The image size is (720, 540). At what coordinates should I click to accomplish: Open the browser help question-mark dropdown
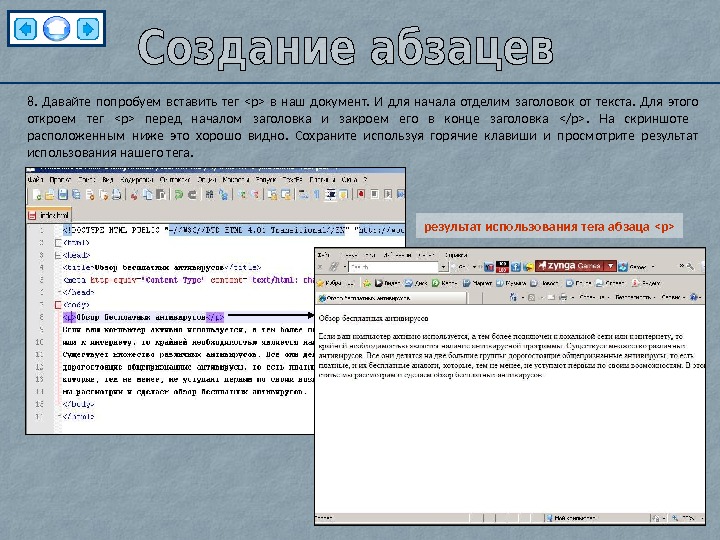(695, 298)
